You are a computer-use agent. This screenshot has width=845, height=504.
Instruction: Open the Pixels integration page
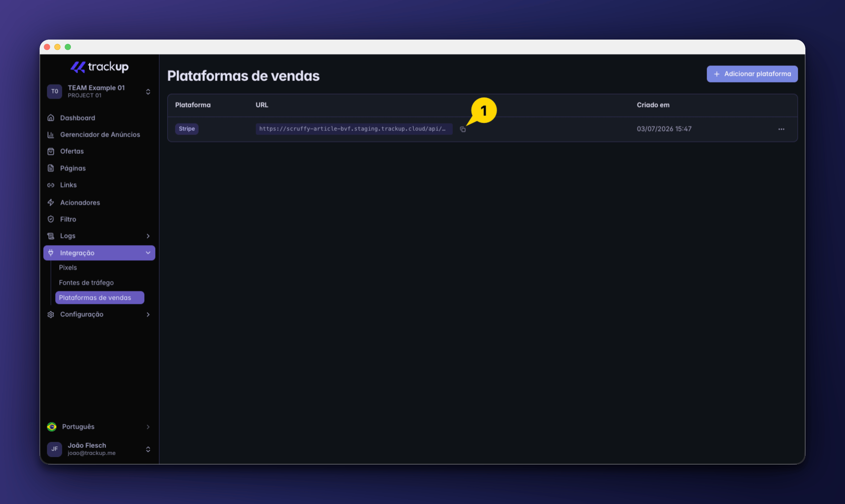pyautogui.click(x=68, y=267)
